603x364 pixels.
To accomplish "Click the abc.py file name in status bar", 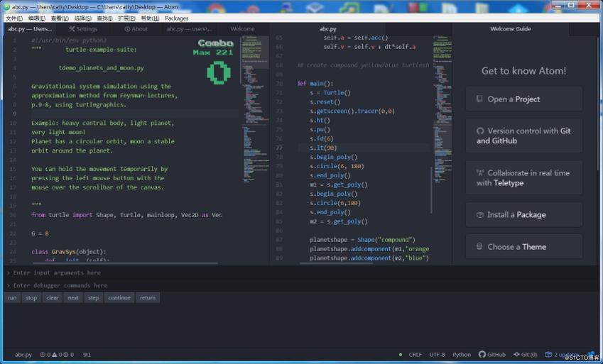I will [23, 354].
